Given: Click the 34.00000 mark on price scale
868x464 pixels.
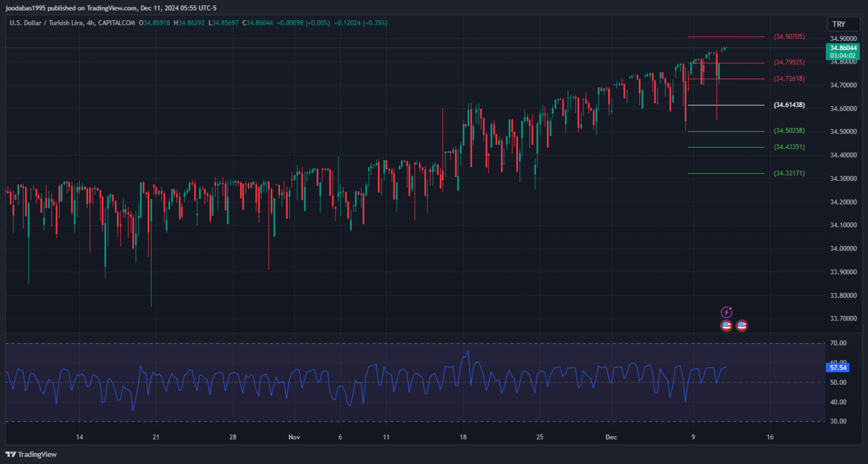Looking at the screenshot, I should pos(843,248).
